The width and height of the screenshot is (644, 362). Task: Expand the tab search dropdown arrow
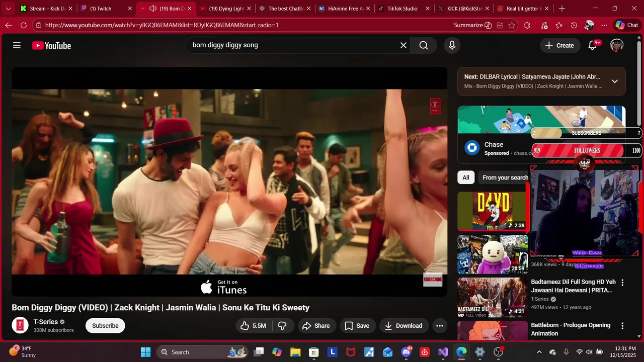[8, 9]
